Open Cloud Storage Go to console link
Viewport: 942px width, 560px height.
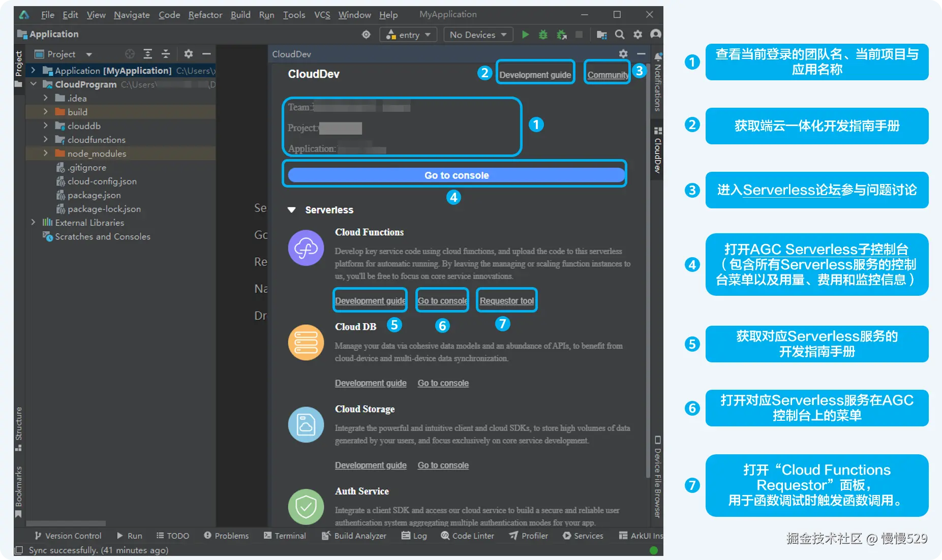(x=443, y=465)
